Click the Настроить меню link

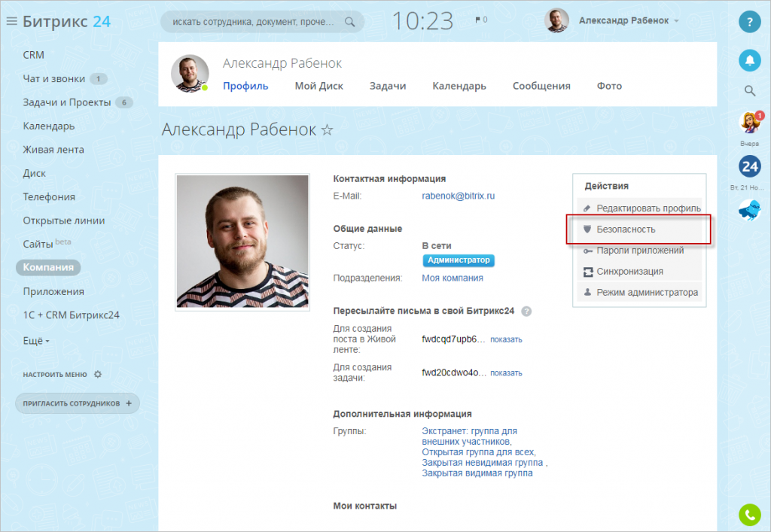[54, 374]
